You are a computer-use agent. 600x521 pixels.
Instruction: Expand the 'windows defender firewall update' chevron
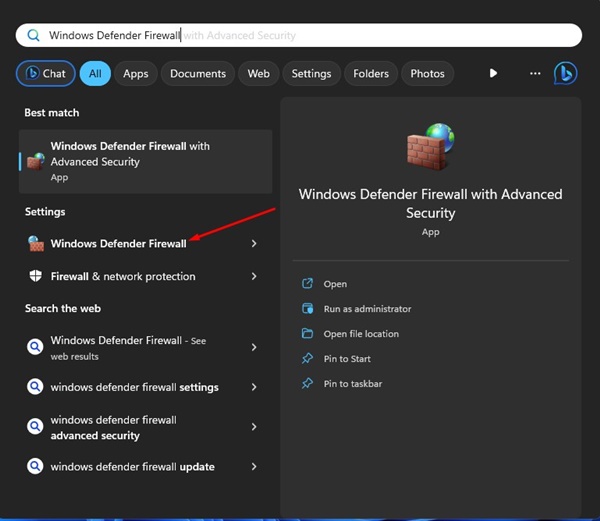(x=254, y=466)
